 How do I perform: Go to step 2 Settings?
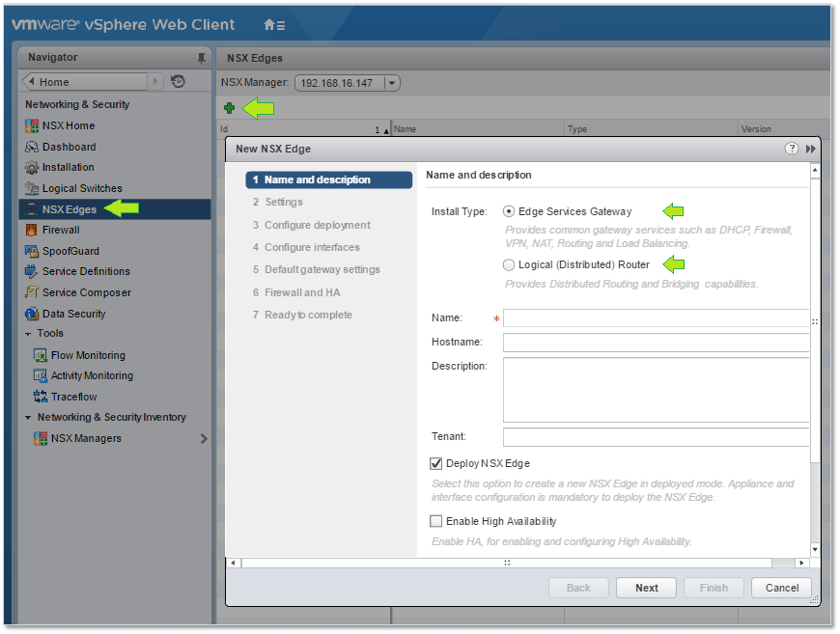coord(278,203)
